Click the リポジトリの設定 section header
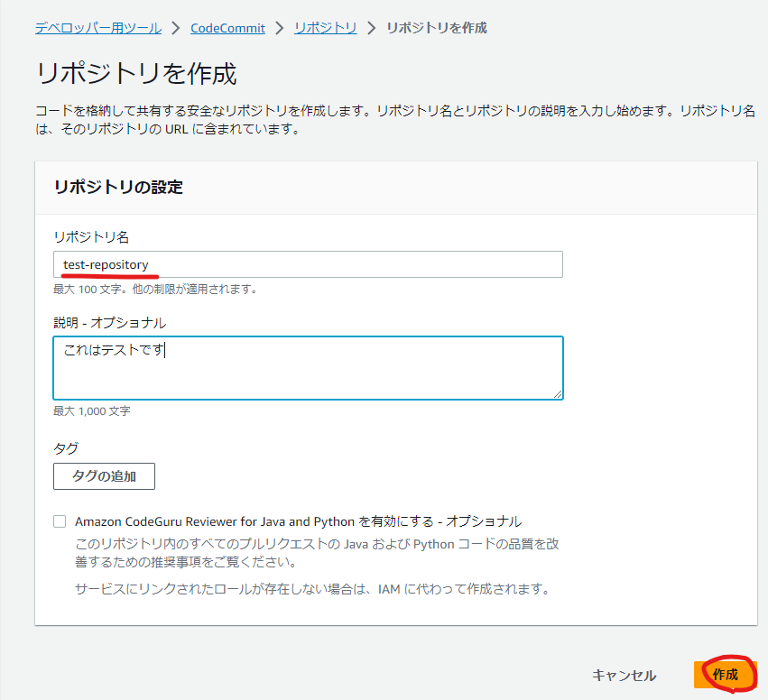 [x=118, y=187]
